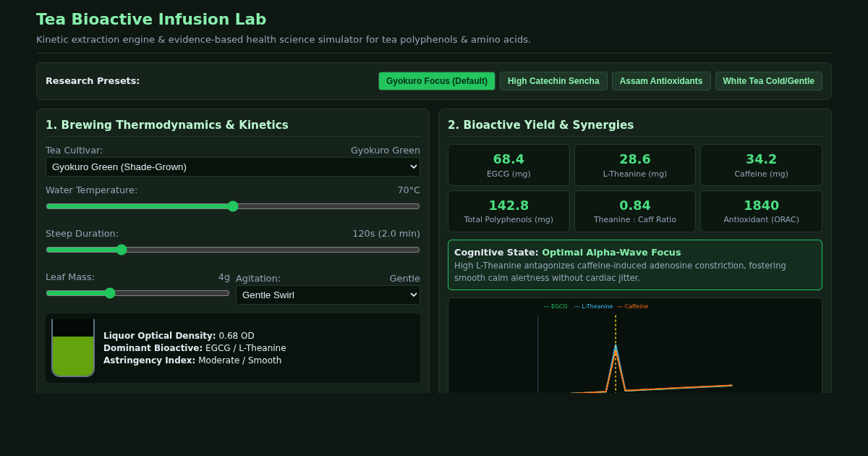Toggle the Caffeine series in chart legend
This screenshot has width=868, height=456.
(633, 306)
